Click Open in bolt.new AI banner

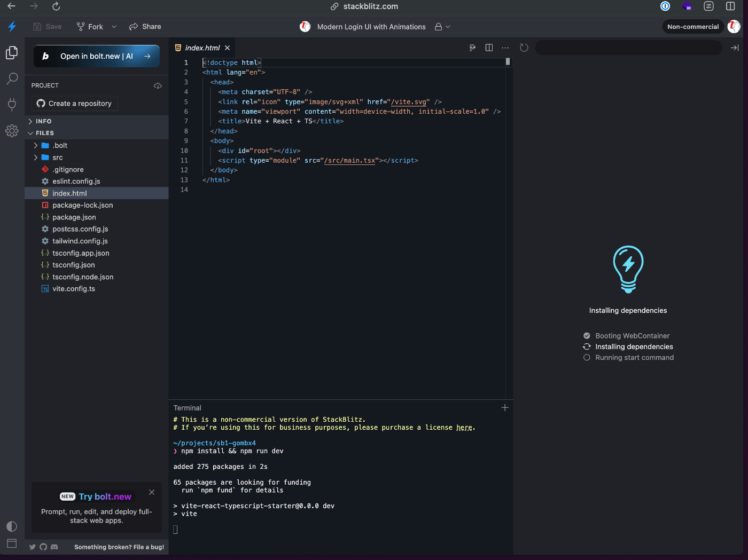tap(97, 56)
